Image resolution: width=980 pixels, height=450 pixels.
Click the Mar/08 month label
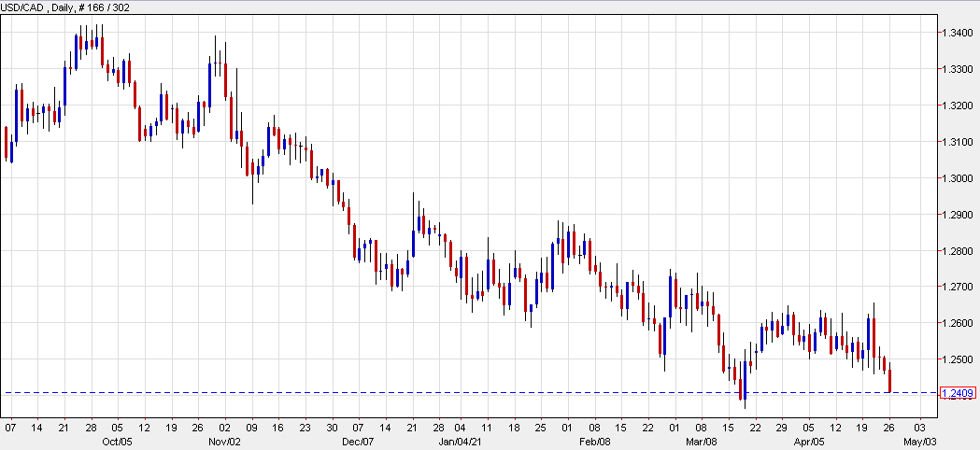pos(701,442)
